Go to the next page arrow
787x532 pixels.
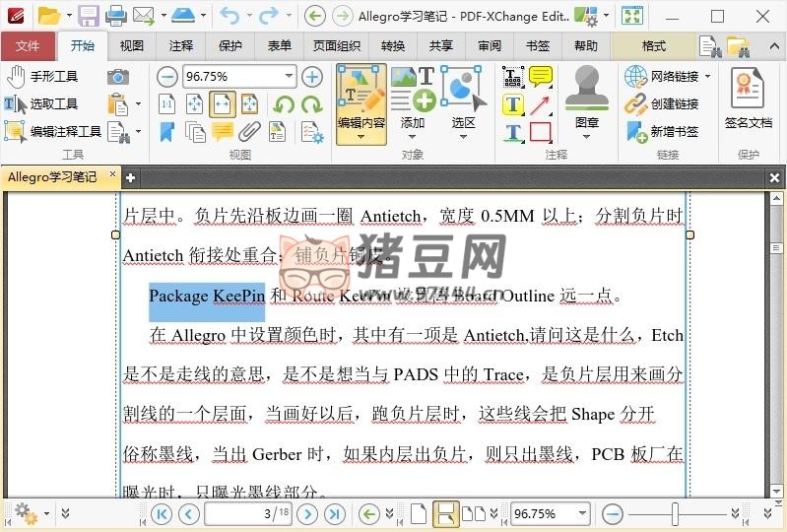tap(307, 513)
